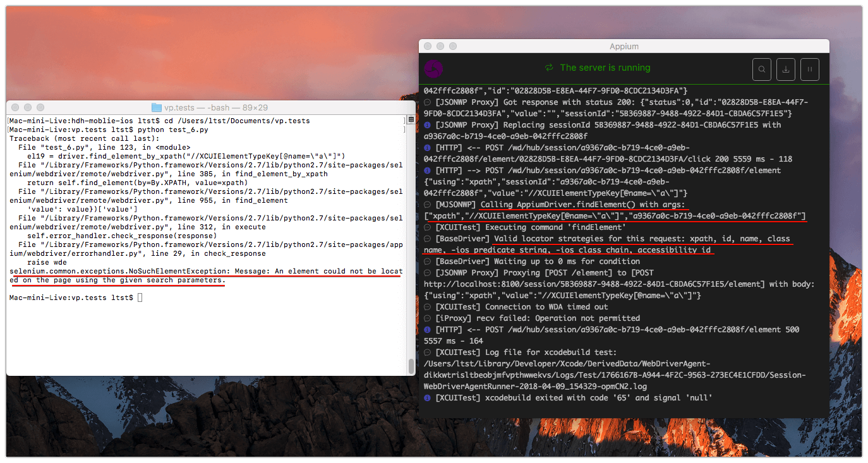Screen dimensions: 868x463
Task: Click the split pane button in Terminal
Action: click(411, 120)
